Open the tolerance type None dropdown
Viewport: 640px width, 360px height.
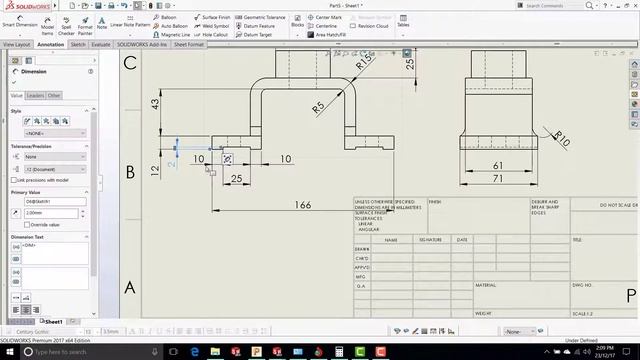[55, 157]
